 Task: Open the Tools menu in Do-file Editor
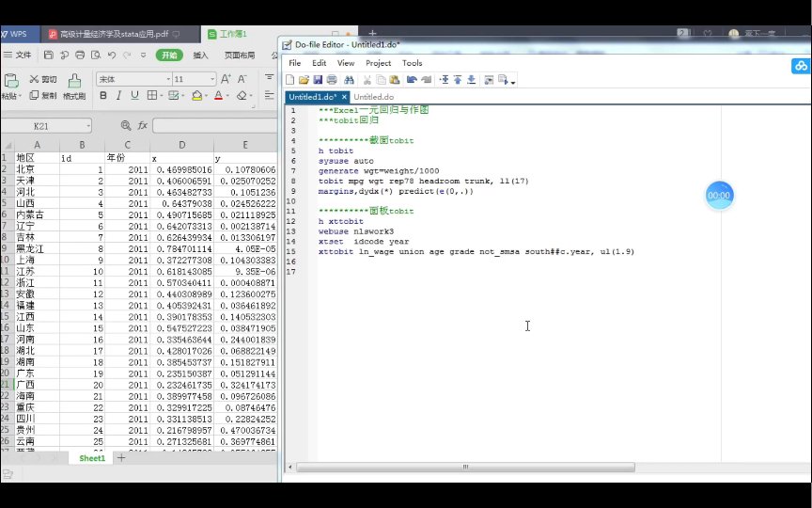click(x=412, y=63)
